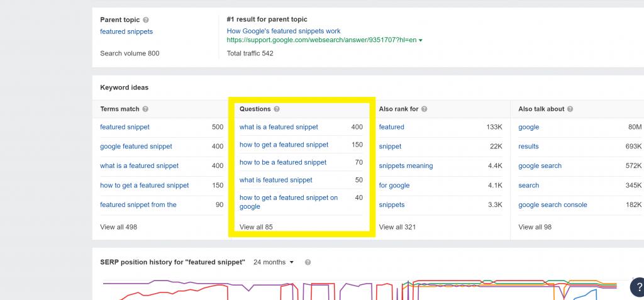Select how to be a featured snippet
644x300 pixels.
point(283,162)
